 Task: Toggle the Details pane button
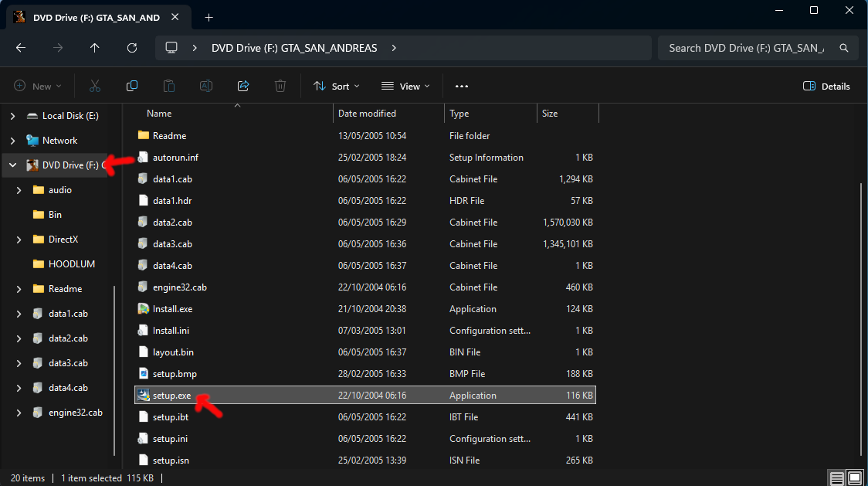pos(826,86)
